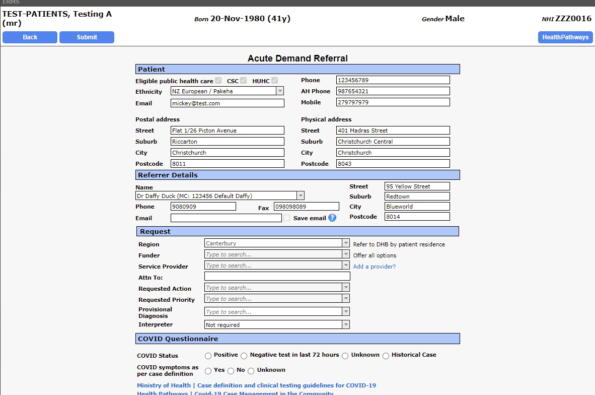
Task: Click the referrer City field
Action: pyautogui.click(x=417, y=206)
